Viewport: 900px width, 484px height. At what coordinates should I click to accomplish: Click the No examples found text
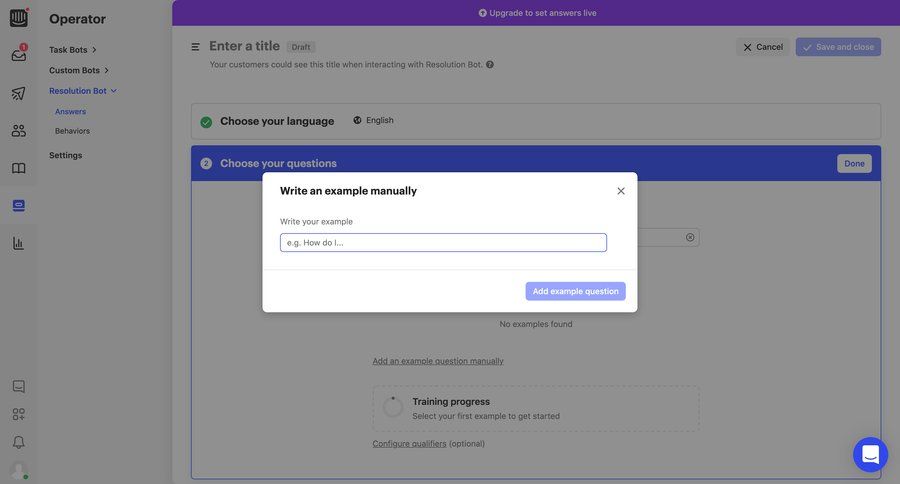pos(536,324)
